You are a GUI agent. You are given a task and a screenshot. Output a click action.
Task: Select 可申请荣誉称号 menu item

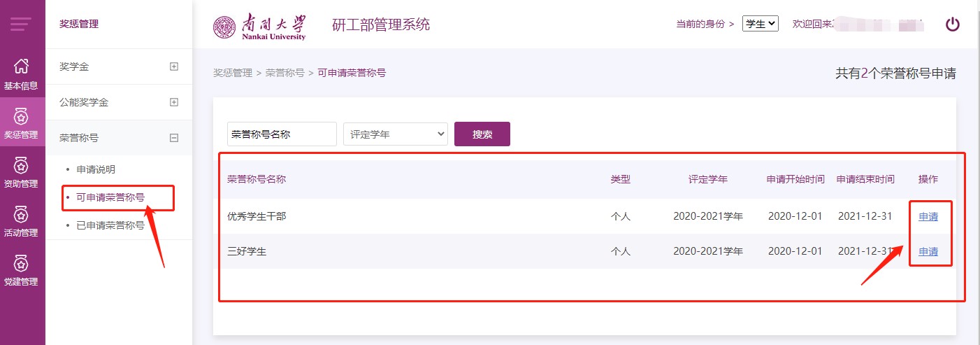tap(110, 197)
